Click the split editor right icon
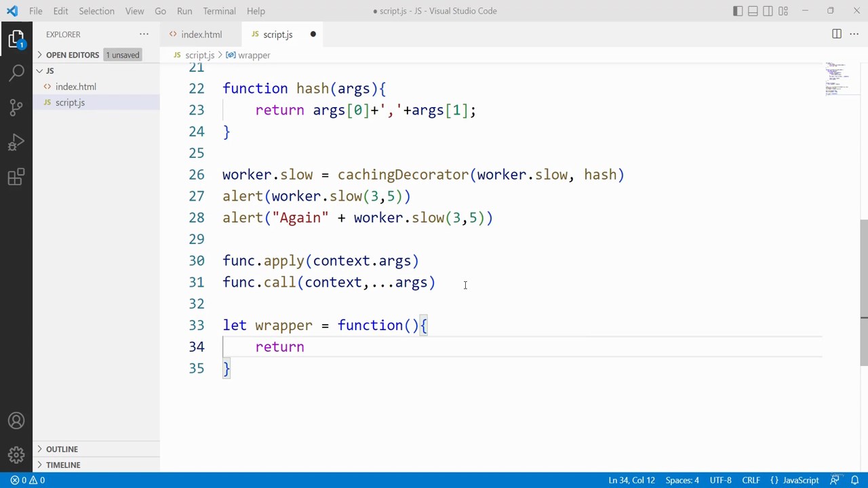Viewport: 868px width, 488px height. click(837, 34)
